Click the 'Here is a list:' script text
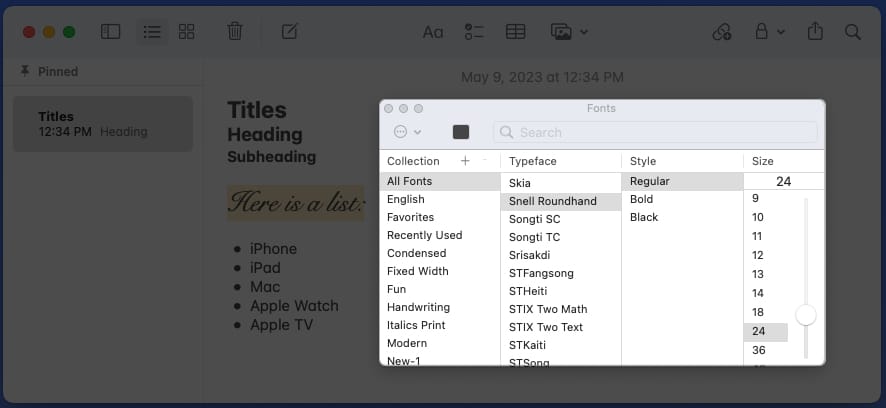The image size is (886, 408). pyautogui.click(x=296, y=203)
